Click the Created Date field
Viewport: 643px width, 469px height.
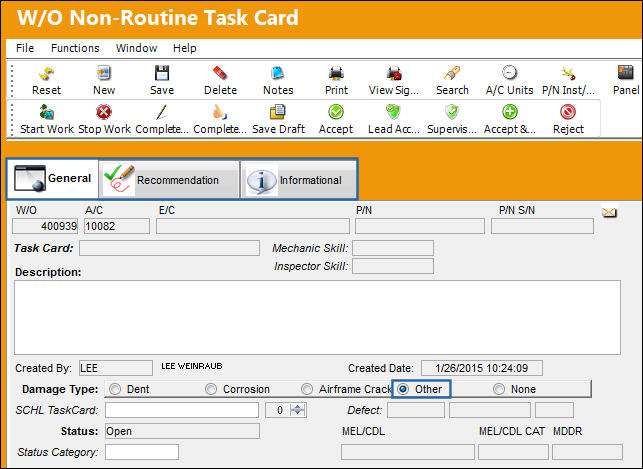482,368
